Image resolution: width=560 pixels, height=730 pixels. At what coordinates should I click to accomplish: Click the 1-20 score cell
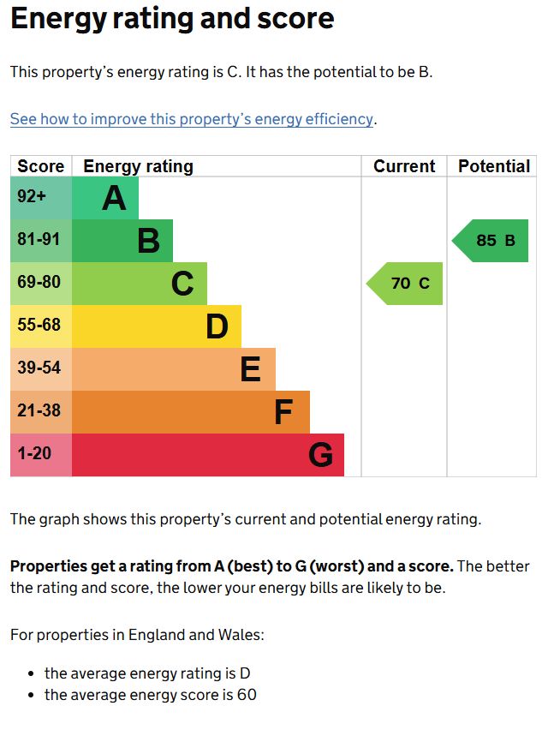point(41,455)
